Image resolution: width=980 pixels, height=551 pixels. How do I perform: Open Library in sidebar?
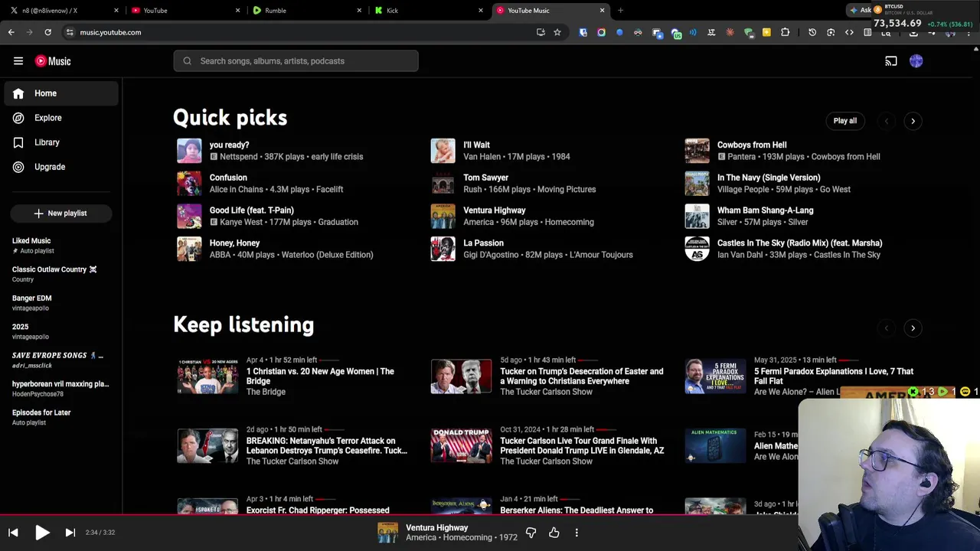(61, 142)
